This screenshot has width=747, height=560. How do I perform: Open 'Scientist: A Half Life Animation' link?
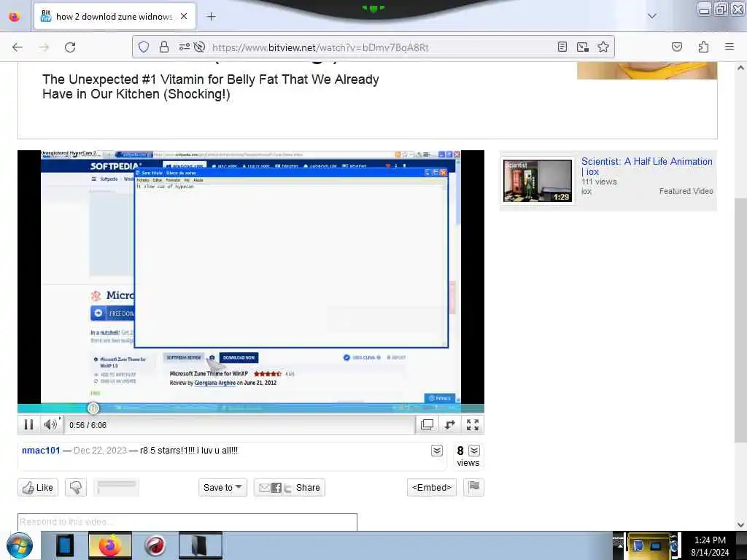pyautogui.click(x=646, y=167)
